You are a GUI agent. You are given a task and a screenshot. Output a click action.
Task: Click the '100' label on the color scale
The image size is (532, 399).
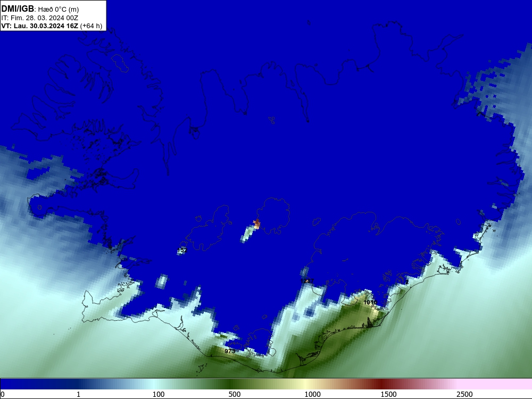coord(159,394)
